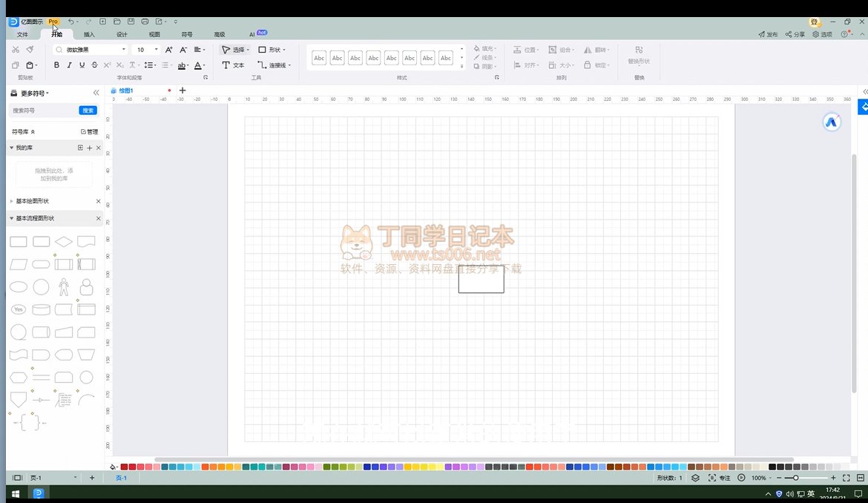The width and height of the screenshot is (868, 503).
Task: Click the save icon in quick access bar
Action: tap(131, 22)
